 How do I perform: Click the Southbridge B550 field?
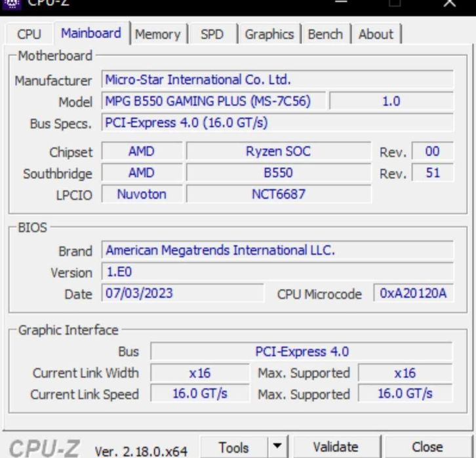point(279,172)
